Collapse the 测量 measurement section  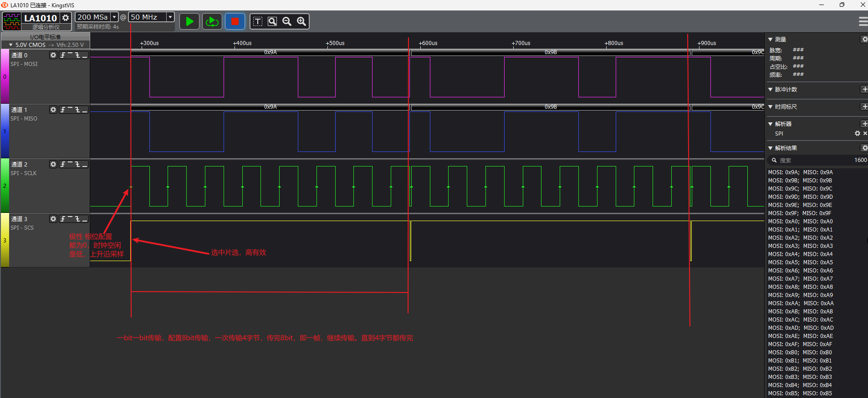770,40
